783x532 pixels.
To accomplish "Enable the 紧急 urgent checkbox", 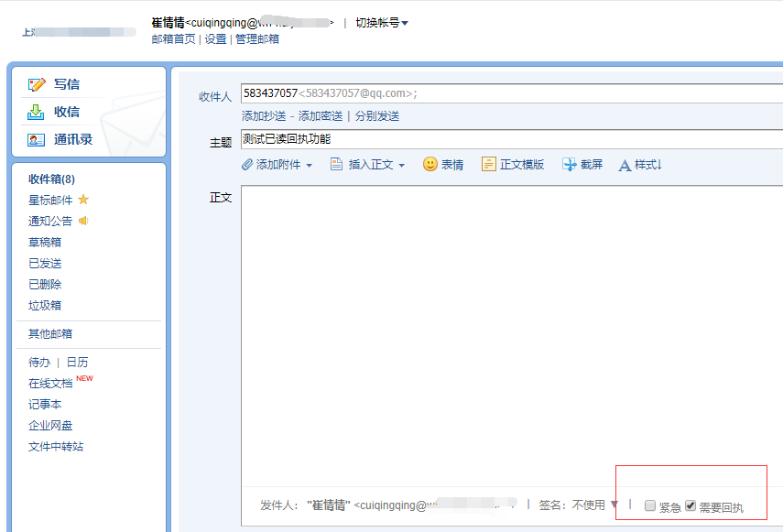I will point(648,505).
